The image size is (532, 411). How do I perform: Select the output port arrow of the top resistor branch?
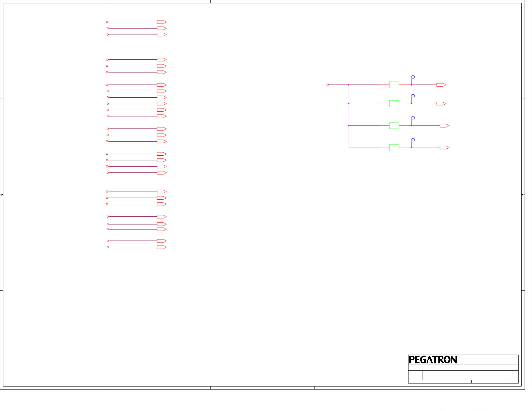[441, 85]
